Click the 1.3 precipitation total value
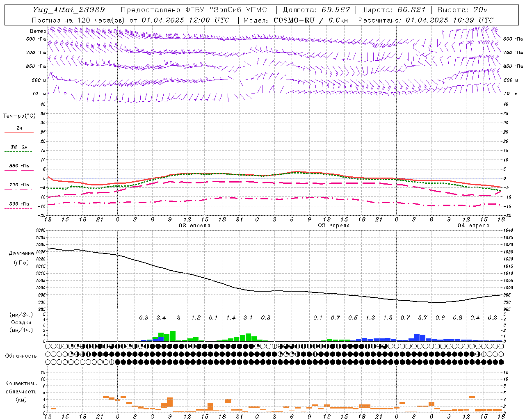Image resolution: width=525 pixels, height=420 pixels. [370, 317]
